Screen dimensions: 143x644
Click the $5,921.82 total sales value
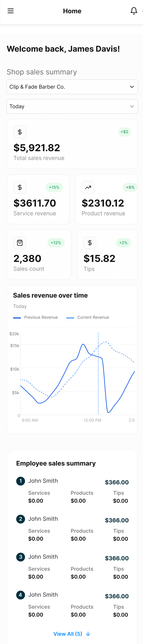click(37, 148)
